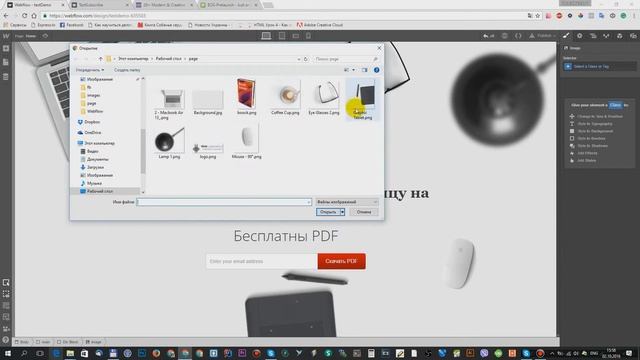Image resolution: width=640 pixels, height=360 pixels.
Task: Go up one folder in file dialog
Action: pyautogui.click(x=101, y=59)
